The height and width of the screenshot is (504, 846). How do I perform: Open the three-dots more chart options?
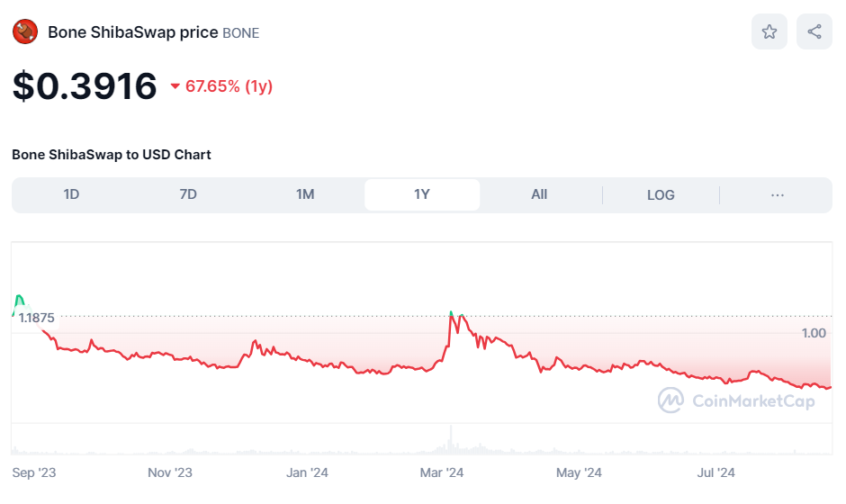pyautogui.click(x=778, y=194)
